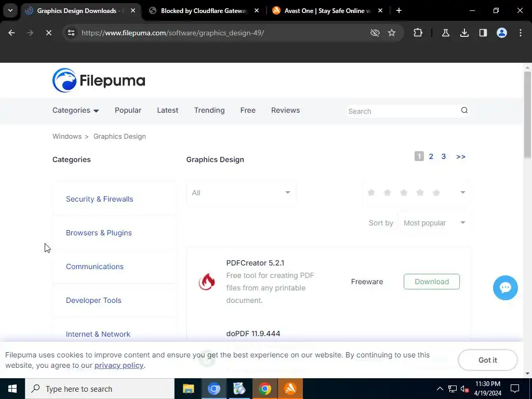Viewport: 532px width, 399px height.
Task: Open Security & Firewalls category
Action: [99, 199]
